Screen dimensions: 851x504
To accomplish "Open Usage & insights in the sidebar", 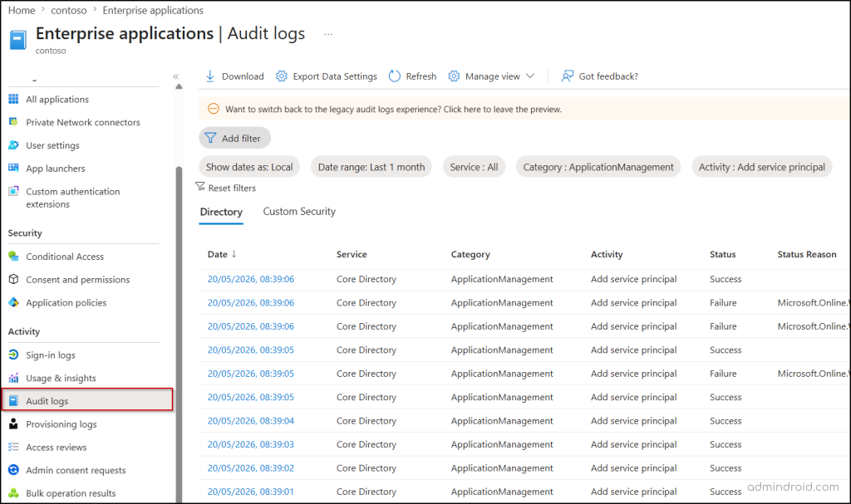I will click(61, 378).
